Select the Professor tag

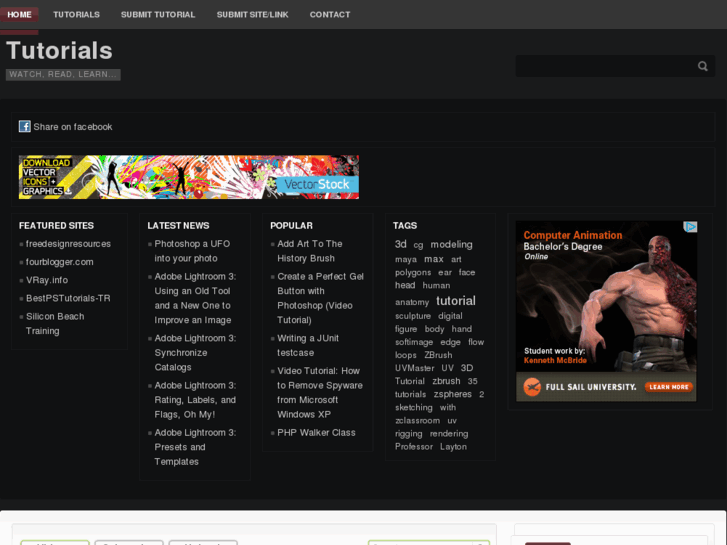414,447
